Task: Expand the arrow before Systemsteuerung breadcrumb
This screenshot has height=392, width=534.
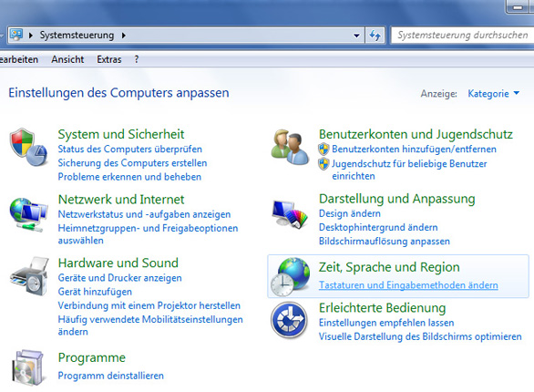Action: [x=31, y=35]
